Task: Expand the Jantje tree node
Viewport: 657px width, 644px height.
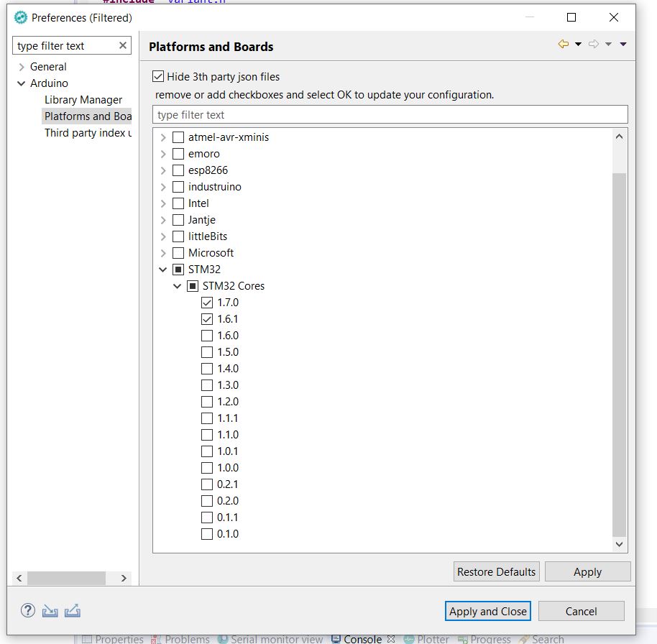Action: [163, 221]
